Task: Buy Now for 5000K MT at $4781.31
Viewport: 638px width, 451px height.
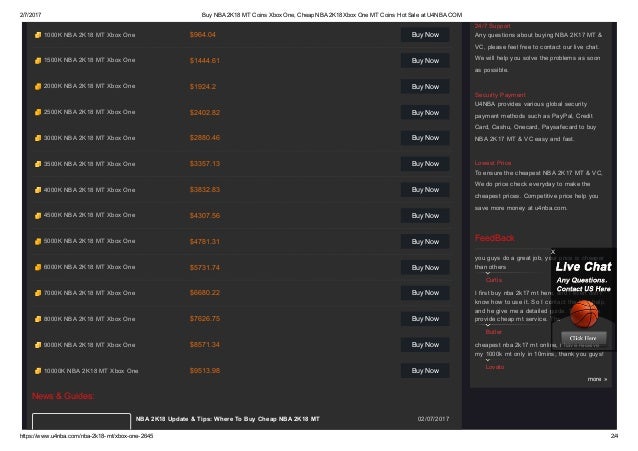Action: [x=425, y=241]
